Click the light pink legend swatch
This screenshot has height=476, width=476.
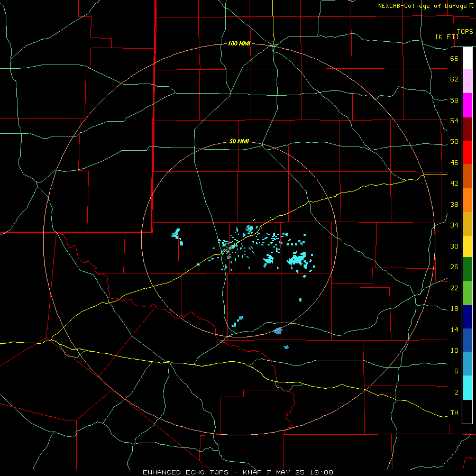467,81
